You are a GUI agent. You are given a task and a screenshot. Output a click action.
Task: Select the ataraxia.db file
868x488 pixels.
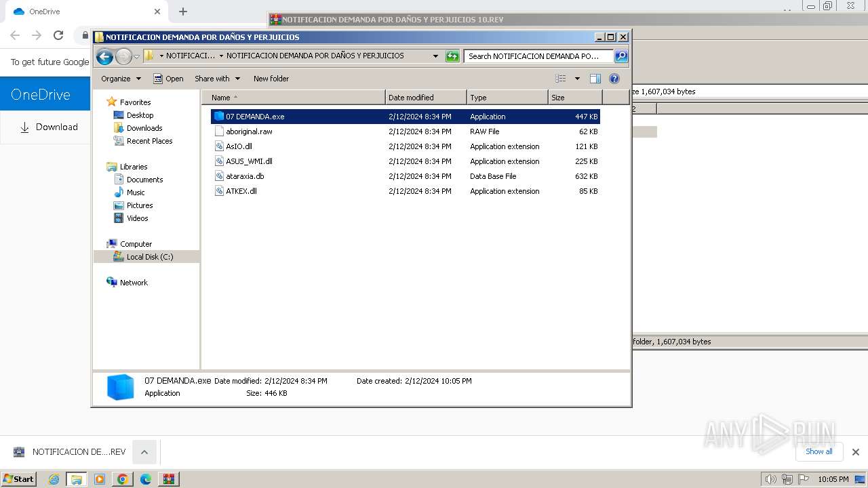(406, 176)
